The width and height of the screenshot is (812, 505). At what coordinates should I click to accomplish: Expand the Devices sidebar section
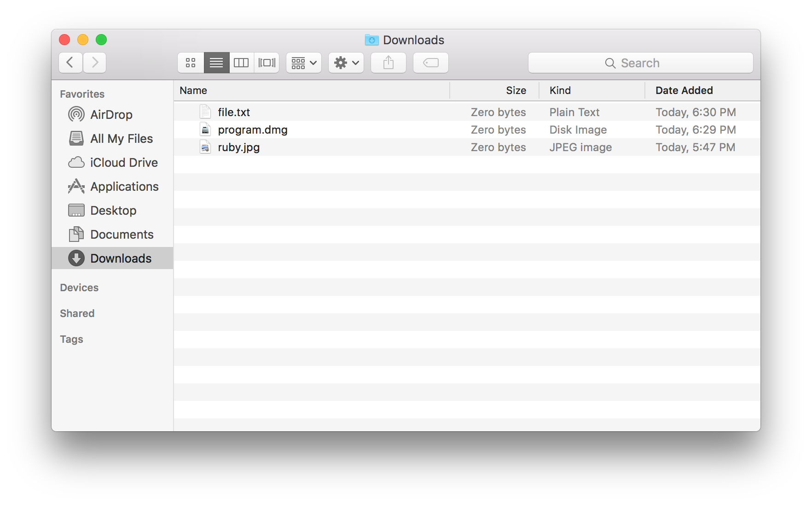pos(79,288)
